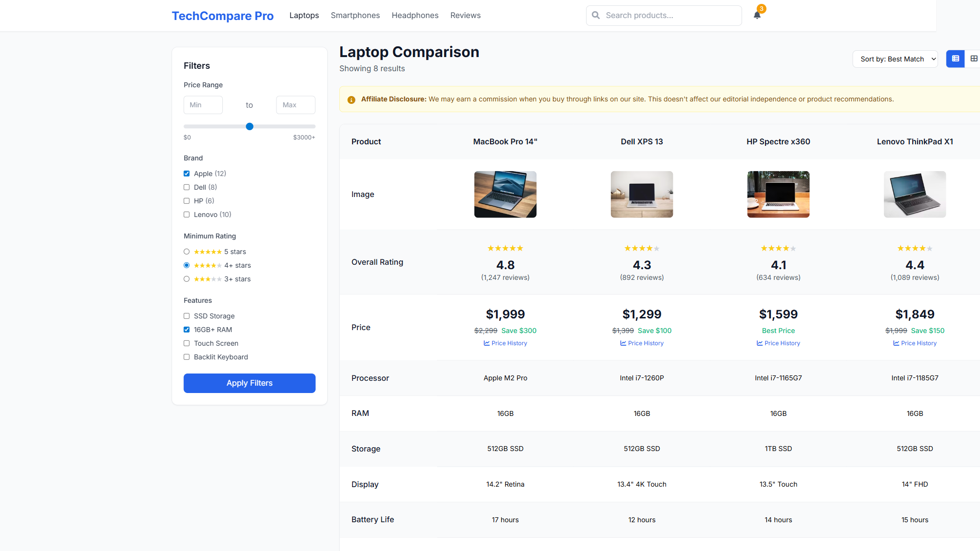
Task: Click the notification bell icon
Action: tap(757, 15)
